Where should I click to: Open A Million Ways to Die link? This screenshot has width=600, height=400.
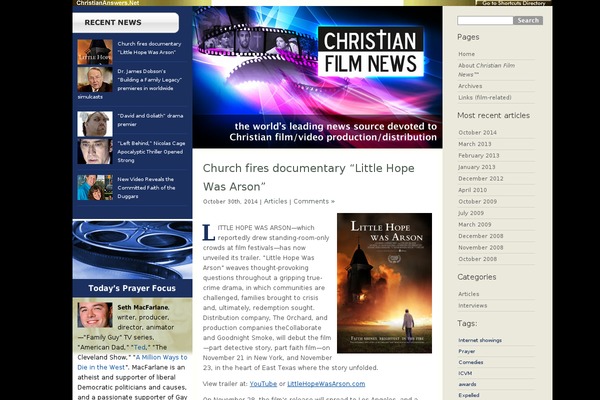[132, 362]
